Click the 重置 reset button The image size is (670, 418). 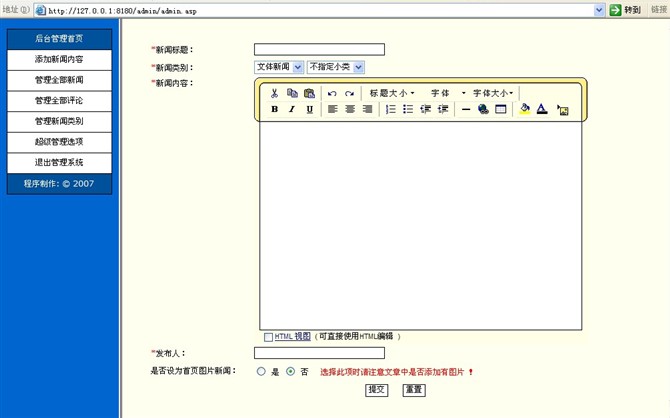(x=414, y=390)
